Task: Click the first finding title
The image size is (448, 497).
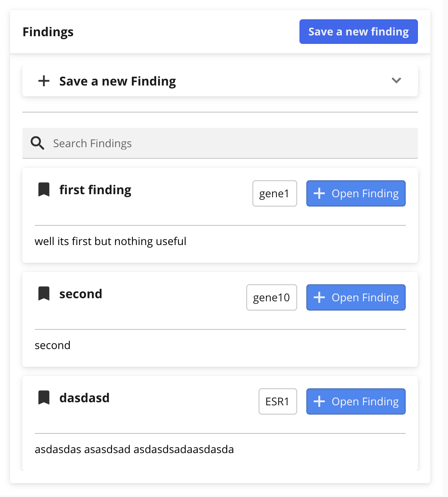Action: coord(95,190)
